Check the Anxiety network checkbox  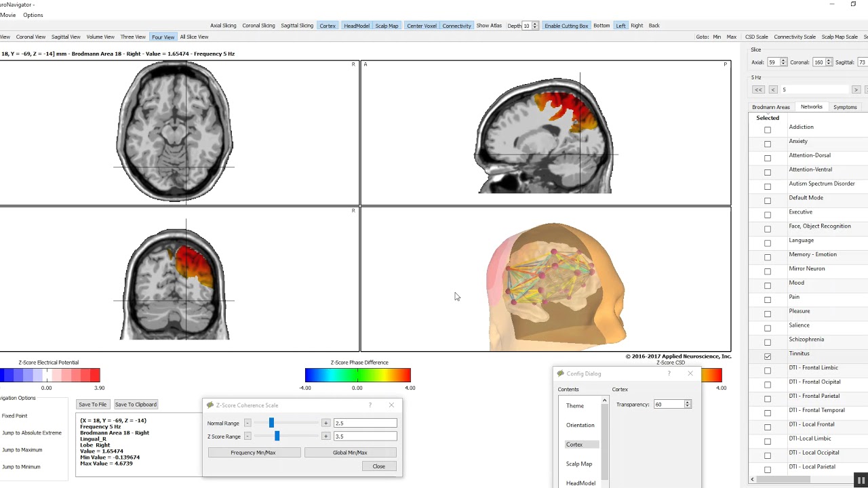click(x=768, y=144)
